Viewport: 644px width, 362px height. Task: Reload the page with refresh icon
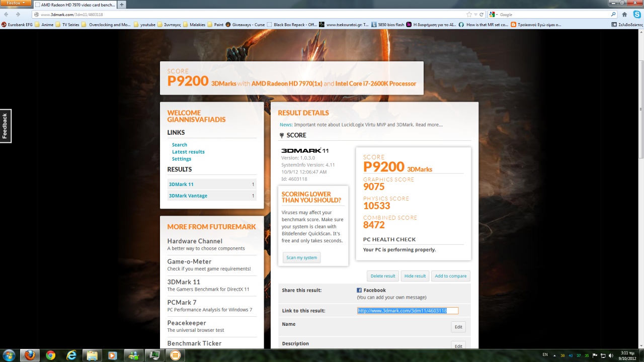(481, 15)
